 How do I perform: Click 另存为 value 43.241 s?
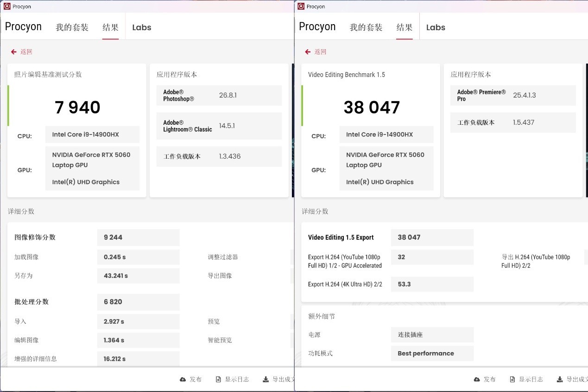[x=138, y=276]
